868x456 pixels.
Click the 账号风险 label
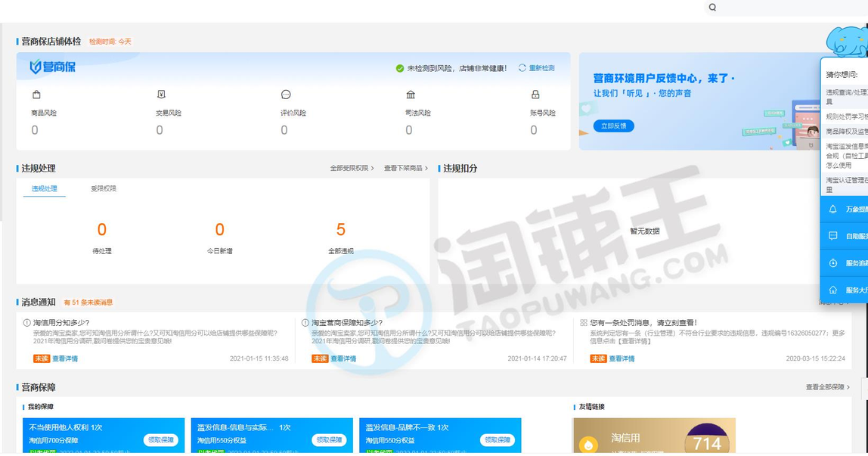tap(543, 113)
